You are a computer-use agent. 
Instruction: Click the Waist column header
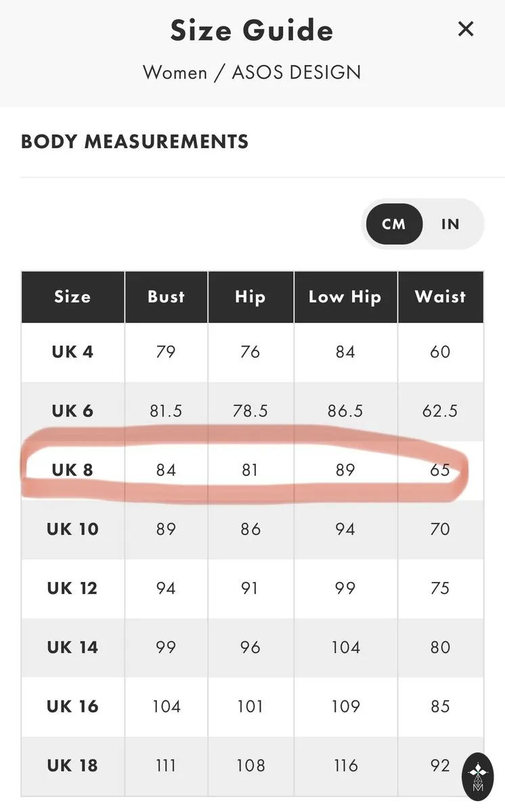(441, 296)
